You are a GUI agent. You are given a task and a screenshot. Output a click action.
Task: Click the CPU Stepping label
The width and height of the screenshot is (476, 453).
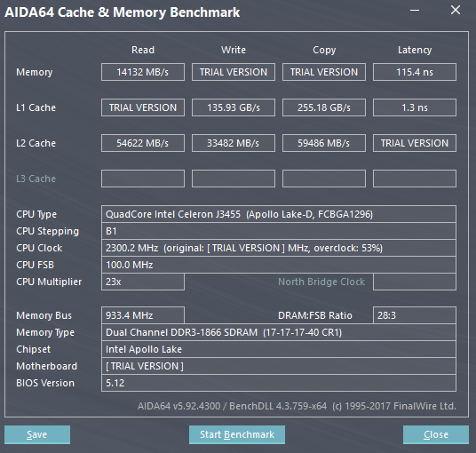47,231
